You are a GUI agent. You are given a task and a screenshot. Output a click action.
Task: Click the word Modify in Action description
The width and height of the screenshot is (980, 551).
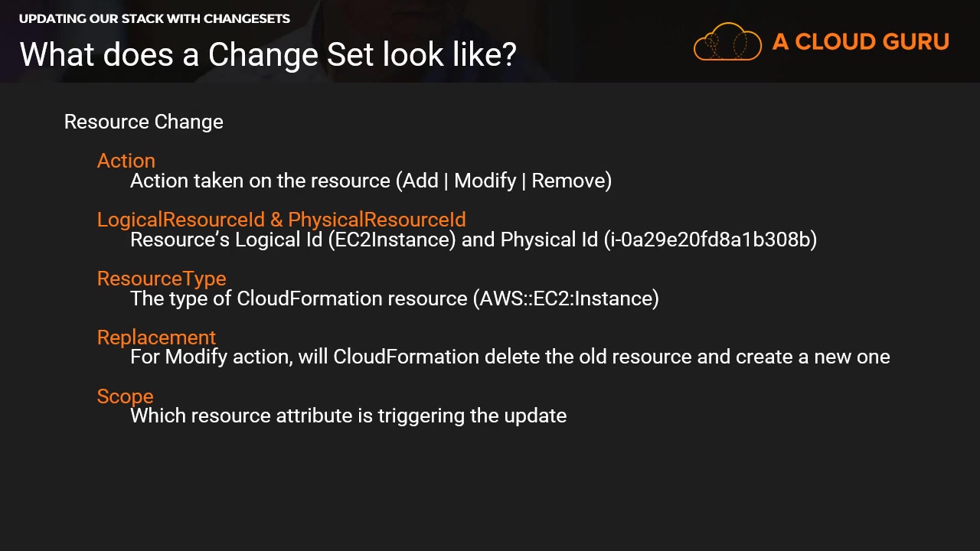point(485,181)
